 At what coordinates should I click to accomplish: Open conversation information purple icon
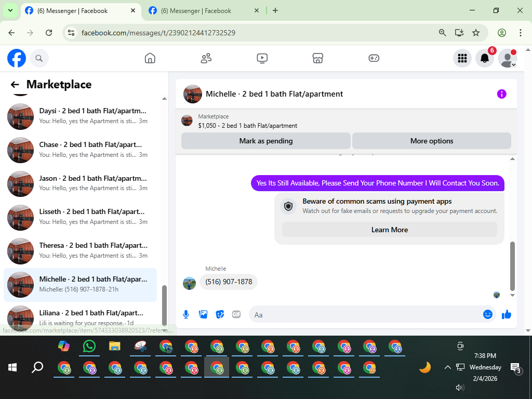pos(501,94)
